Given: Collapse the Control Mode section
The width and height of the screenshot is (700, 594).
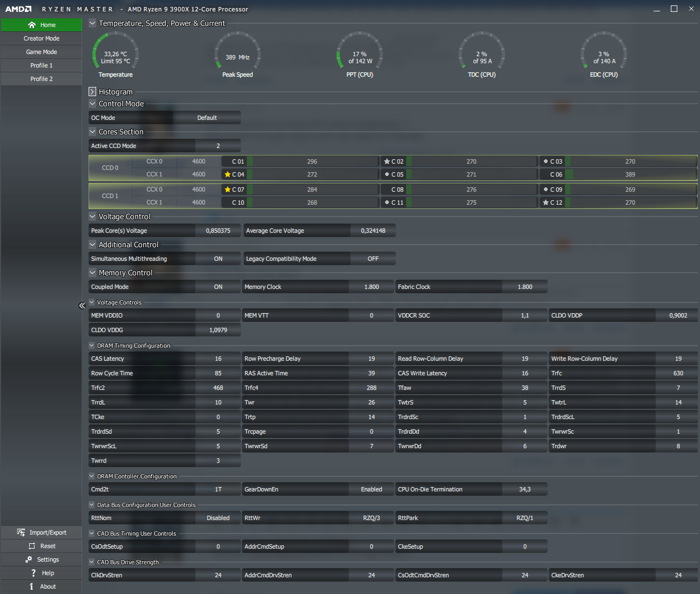Looking at the screenshot, I should tap(92, 104).
